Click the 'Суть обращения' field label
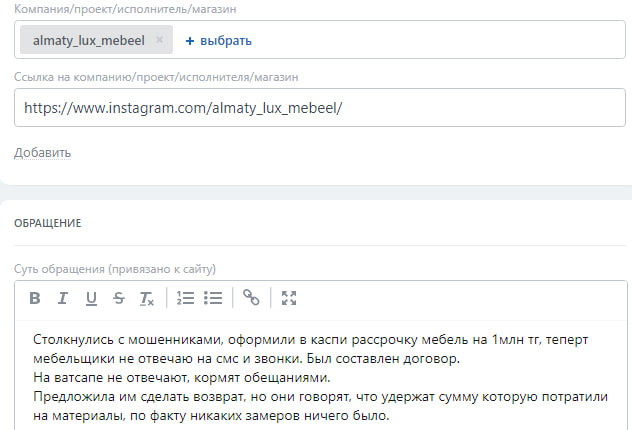The width and height of the screenshot is (632, 430). [115, 269]
